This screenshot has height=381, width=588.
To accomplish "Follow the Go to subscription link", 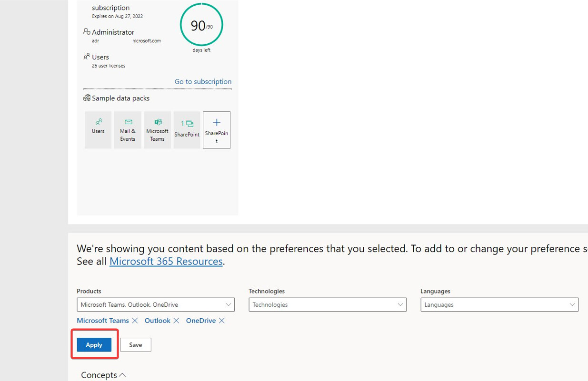I will click(x=203, y=81).
